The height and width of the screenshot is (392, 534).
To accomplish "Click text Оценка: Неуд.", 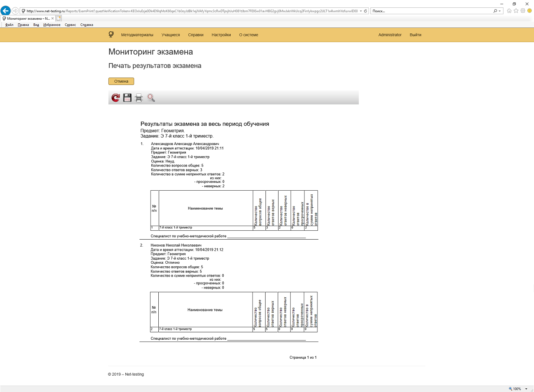I will point(163,161).
